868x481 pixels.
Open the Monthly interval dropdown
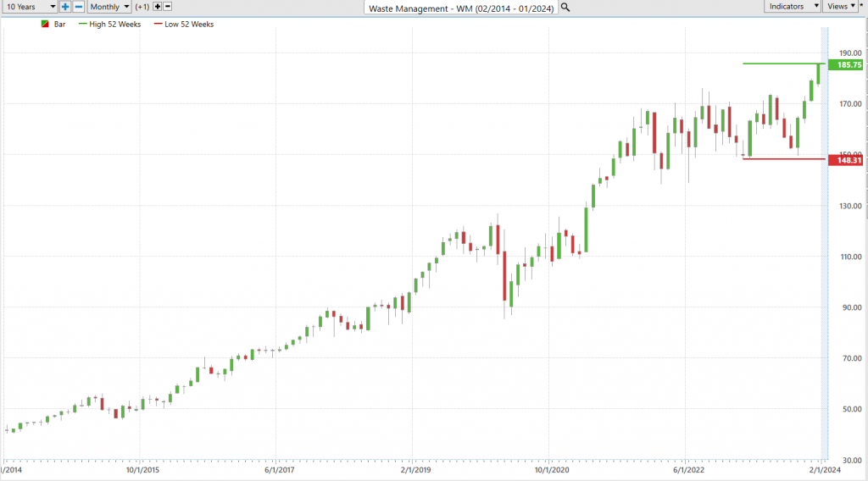tap(109, 7)
